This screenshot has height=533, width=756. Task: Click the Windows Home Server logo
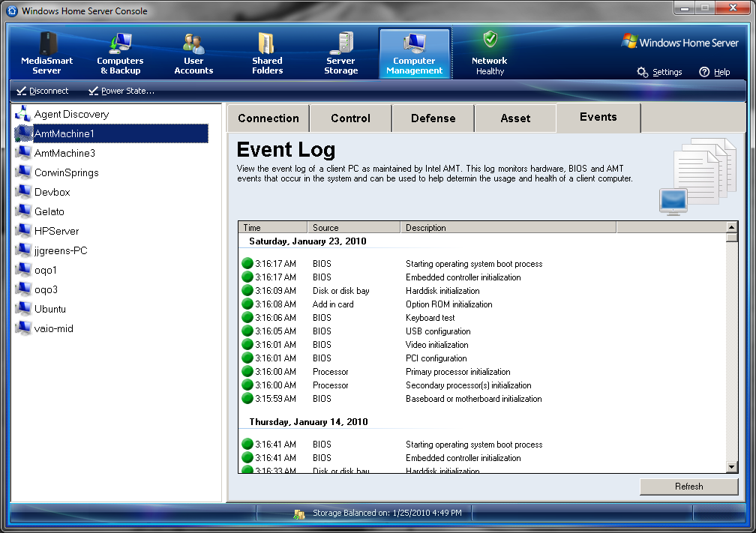tap(679, 42)
